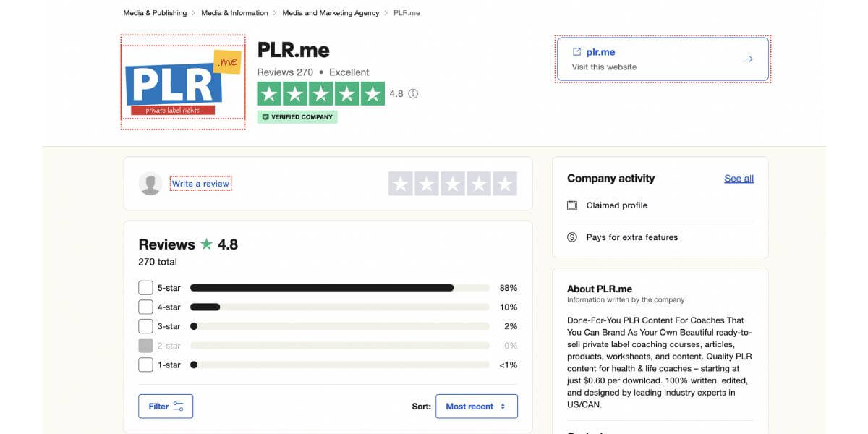Image resolution: width=868 pixels, height=434 pixels.
Task: Select the Media & Publishing breadcrumb
Action: click(x=153, y=12)
